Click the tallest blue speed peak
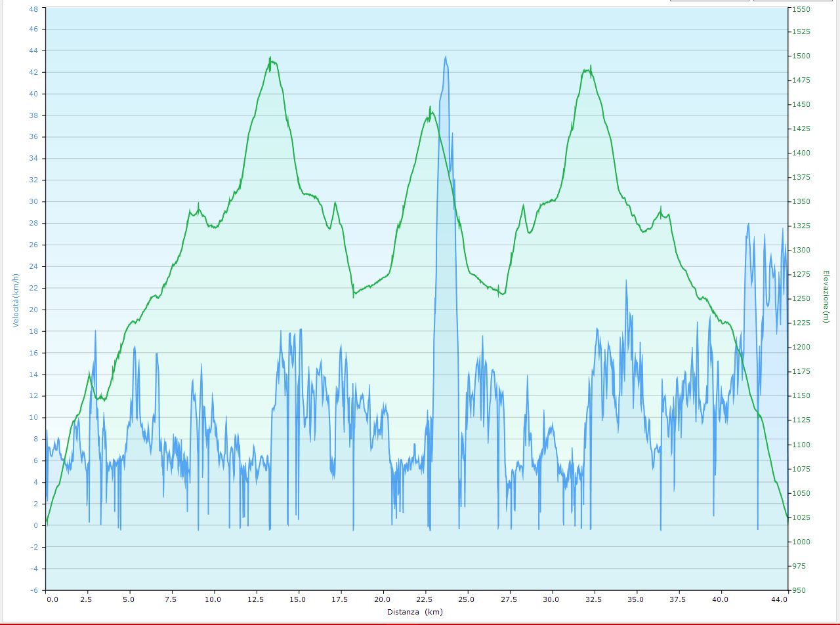 coord(446,58)
